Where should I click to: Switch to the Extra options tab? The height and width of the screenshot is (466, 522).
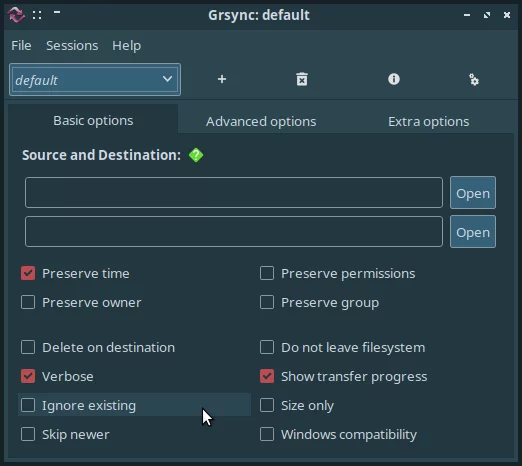click(429, 121)
